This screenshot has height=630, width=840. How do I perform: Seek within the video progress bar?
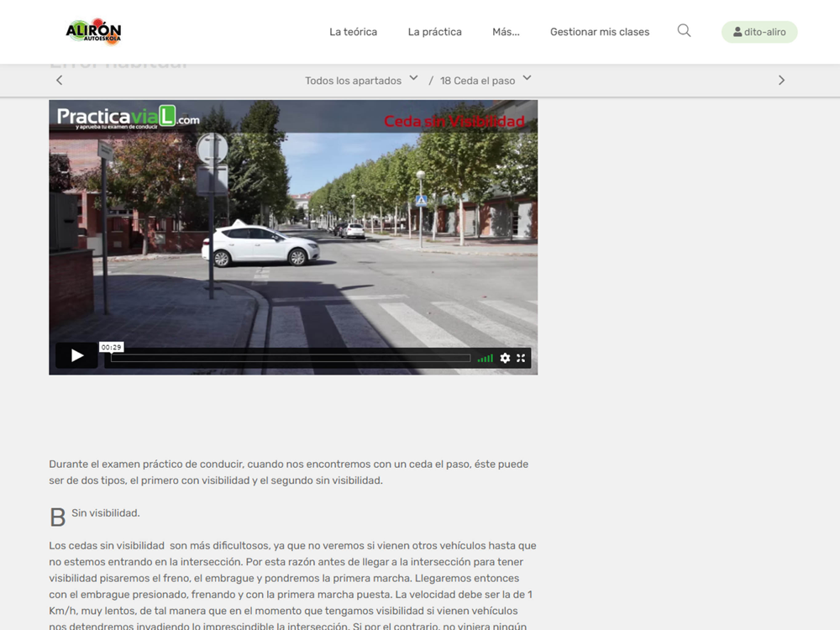pos(291,359)
